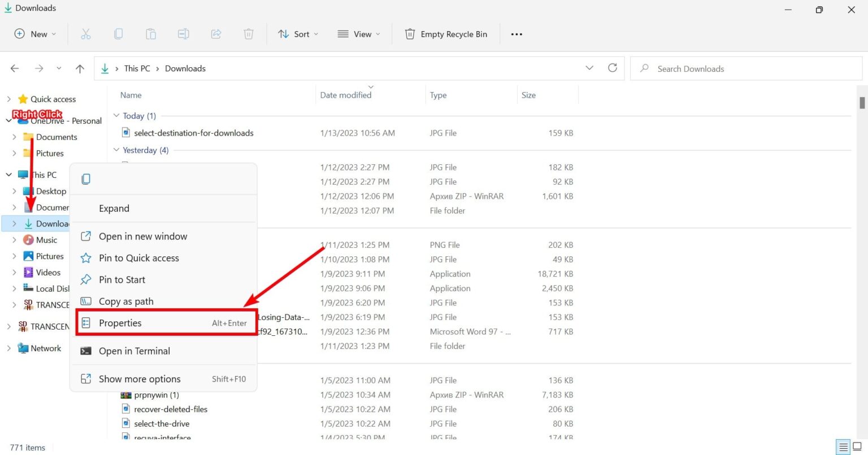Click the Copy icon in toolbar
868x455 pixels.
point(118,34)
